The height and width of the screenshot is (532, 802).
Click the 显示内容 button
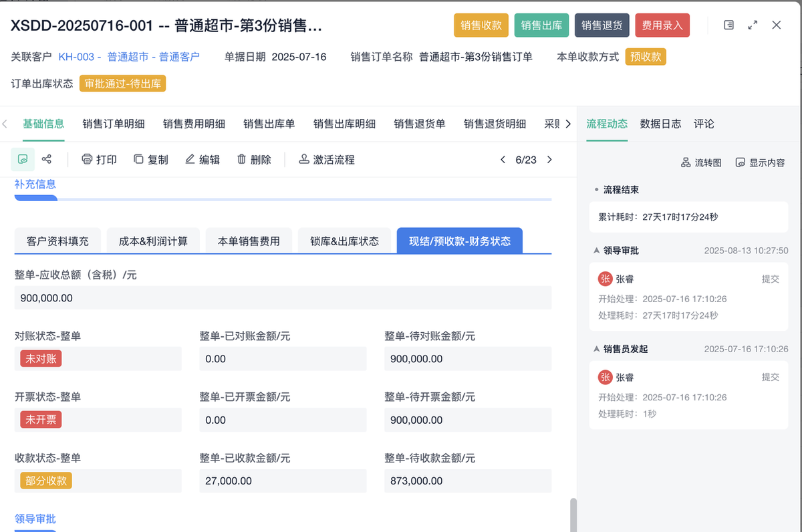click(760, 162)
